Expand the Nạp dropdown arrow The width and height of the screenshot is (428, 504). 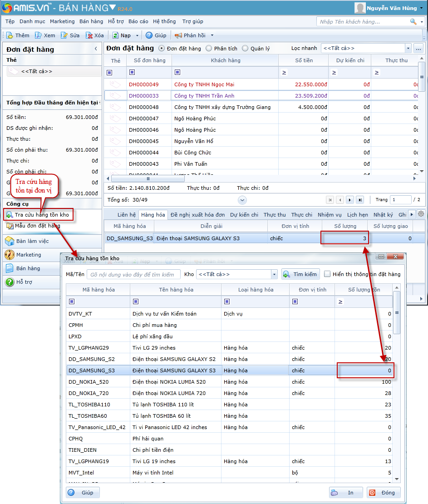(137, 35)
